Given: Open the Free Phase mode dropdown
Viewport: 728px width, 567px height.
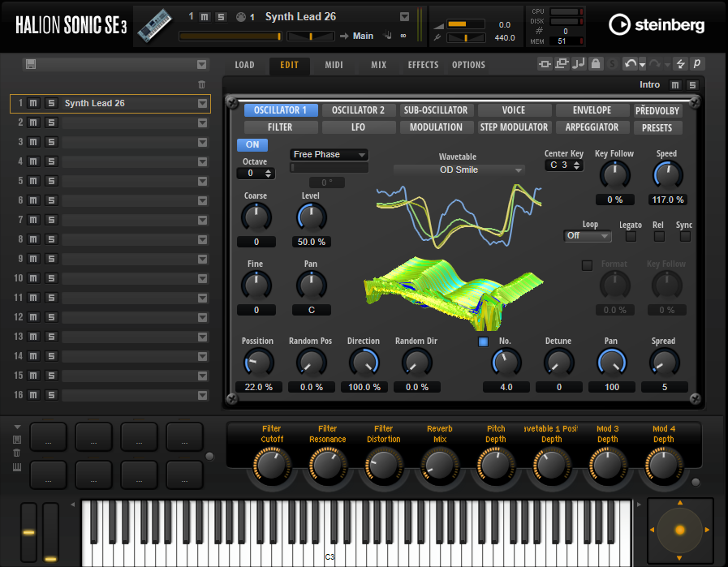Looking at the screenshot, I should (x=329, y=154).
